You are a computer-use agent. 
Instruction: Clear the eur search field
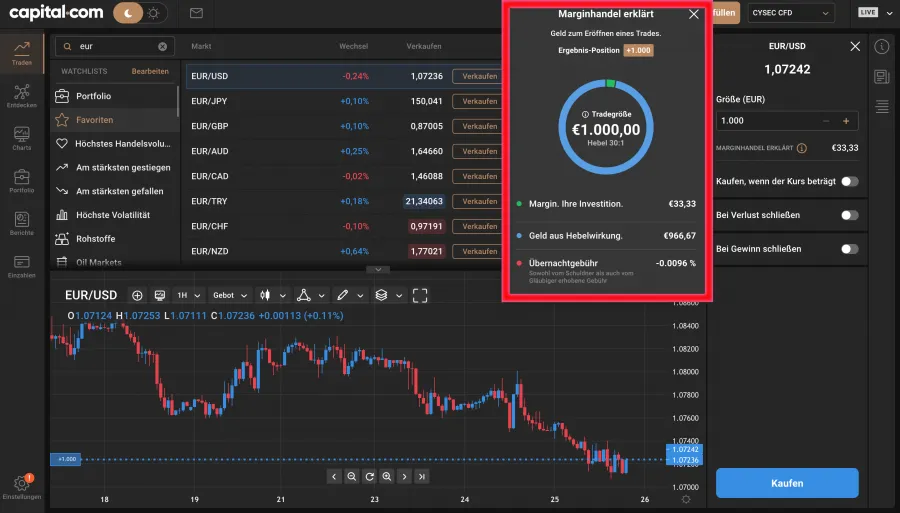pyautogui.click(x=163, y=47)
